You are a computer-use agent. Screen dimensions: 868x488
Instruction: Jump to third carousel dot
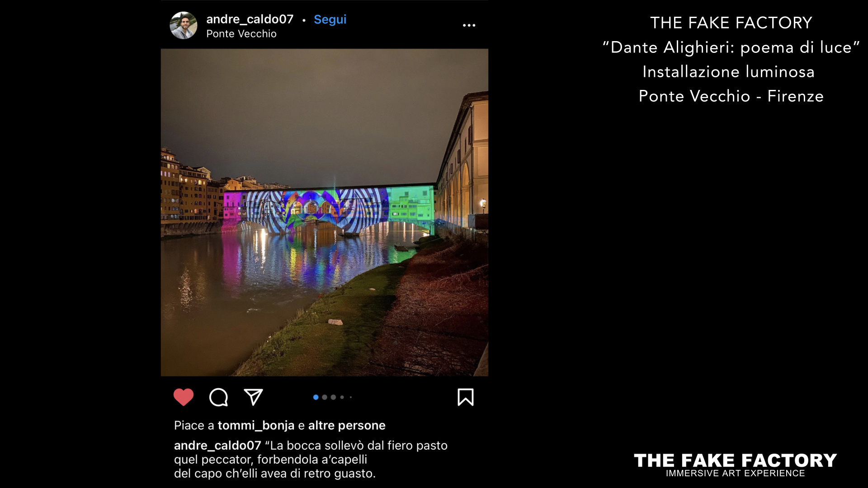(333, 397)
